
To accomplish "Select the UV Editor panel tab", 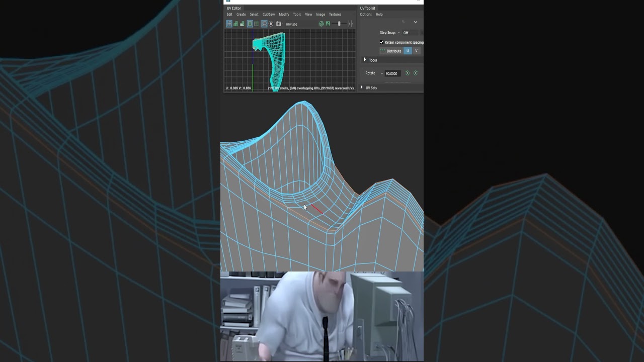I will tap(234, 8).
